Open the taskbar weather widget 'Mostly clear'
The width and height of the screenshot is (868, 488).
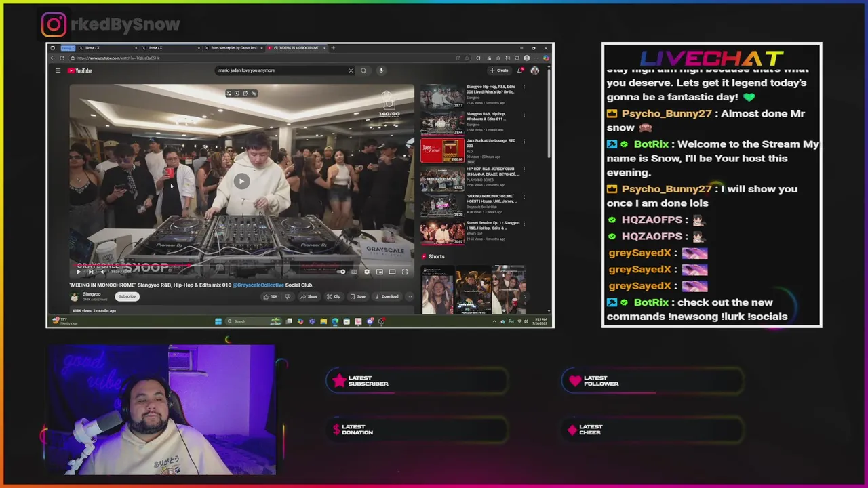coord(64,321)
